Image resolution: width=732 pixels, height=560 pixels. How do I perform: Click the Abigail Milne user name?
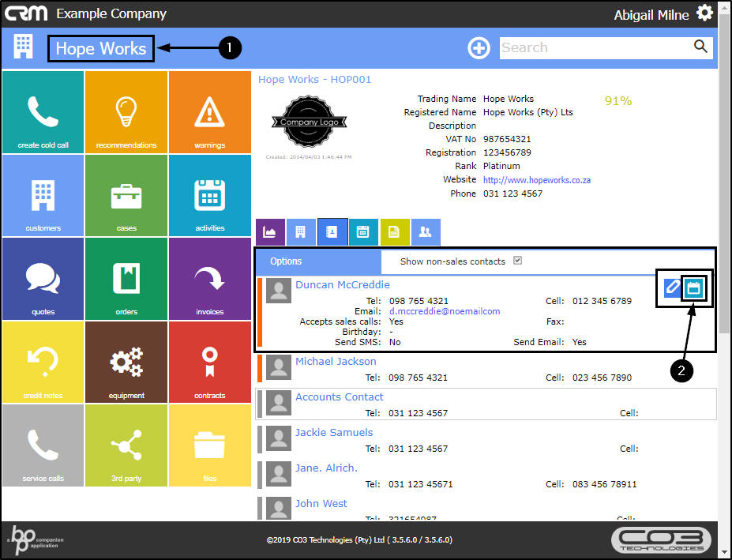(651, 15)
